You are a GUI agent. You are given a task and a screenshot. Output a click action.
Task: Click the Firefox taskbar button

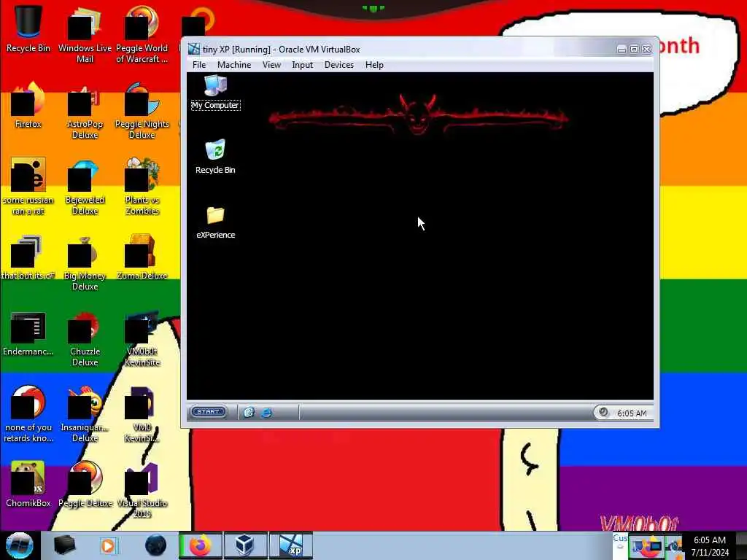click(200, 545)
